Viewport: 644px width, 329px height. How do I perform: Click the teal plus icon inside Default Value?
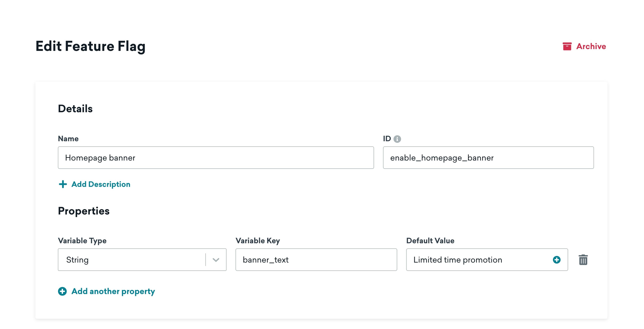556,260
